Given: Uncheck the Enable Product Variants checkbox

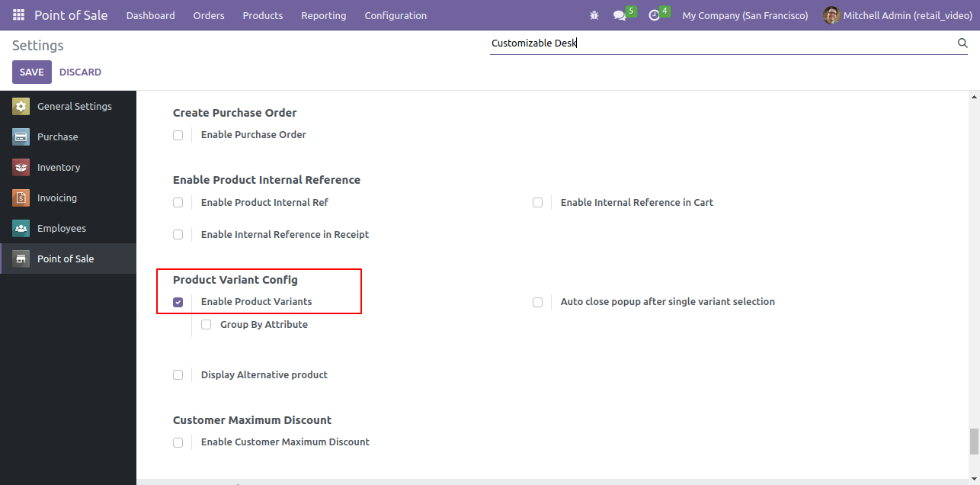Looking at the screenshot, I should click(x=178, y=302).
